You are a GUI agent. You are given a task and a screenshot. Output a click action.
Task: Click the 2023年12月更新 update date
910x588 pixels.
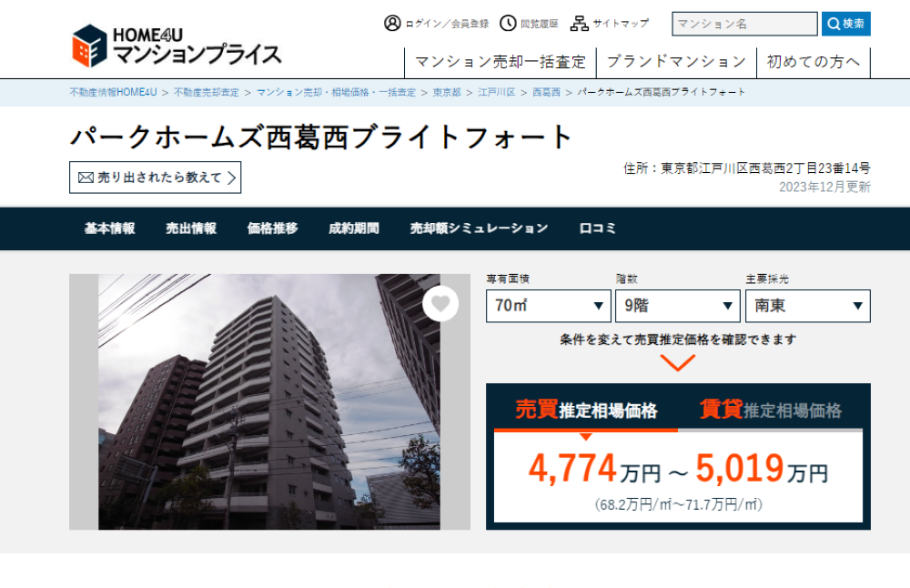(824, 187)
